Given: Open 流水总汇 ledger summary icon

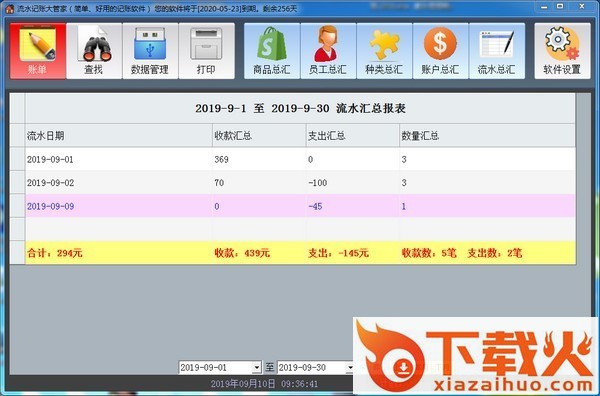Looking at the screenshot, I should pyautogui.click(x=497, y=51).
